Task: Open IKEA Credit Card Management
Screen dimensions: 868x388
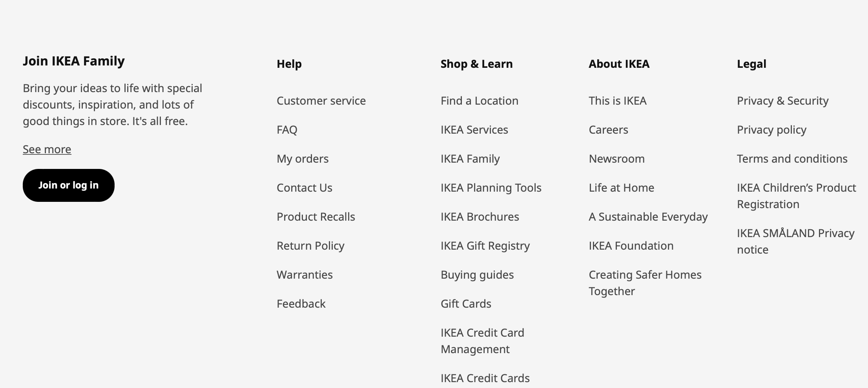Action: (482, 341)
